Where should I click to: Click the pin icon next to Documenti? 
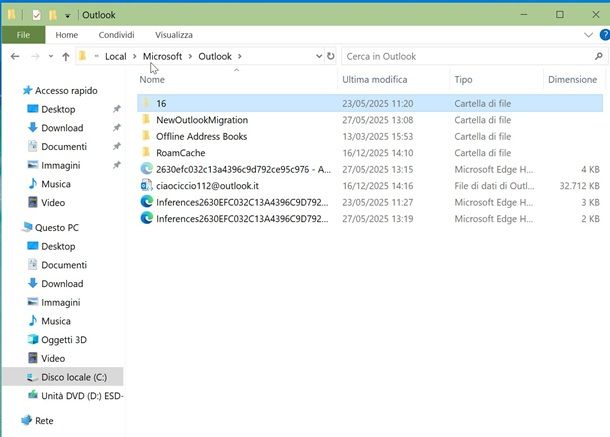click(117, 146)
